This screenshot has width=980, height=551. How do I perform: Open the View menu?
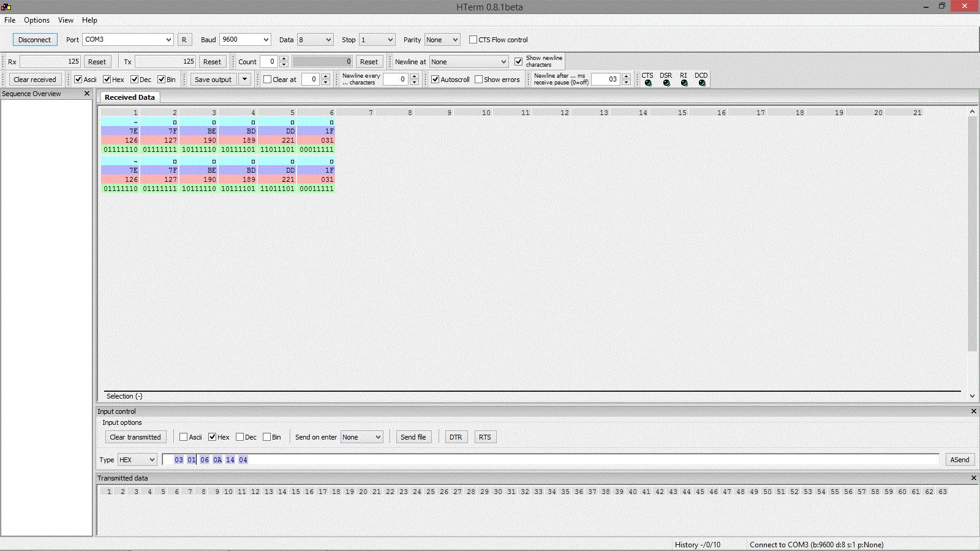[66, 20]
